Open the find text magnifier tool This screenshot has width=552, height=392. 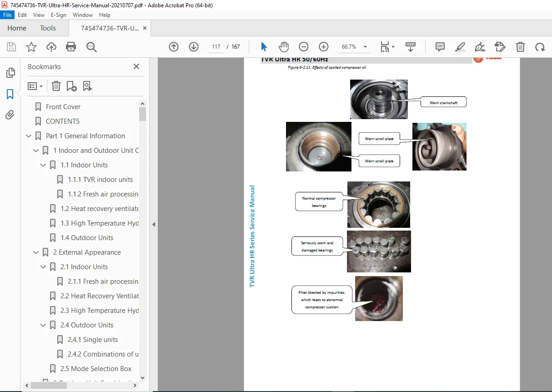(91, 47)
